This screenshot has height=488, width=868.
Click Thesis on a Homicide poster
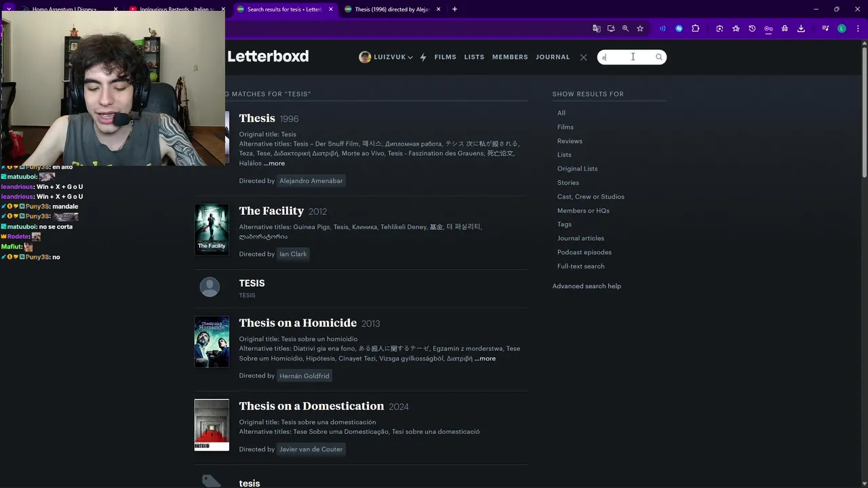(212, 342)
